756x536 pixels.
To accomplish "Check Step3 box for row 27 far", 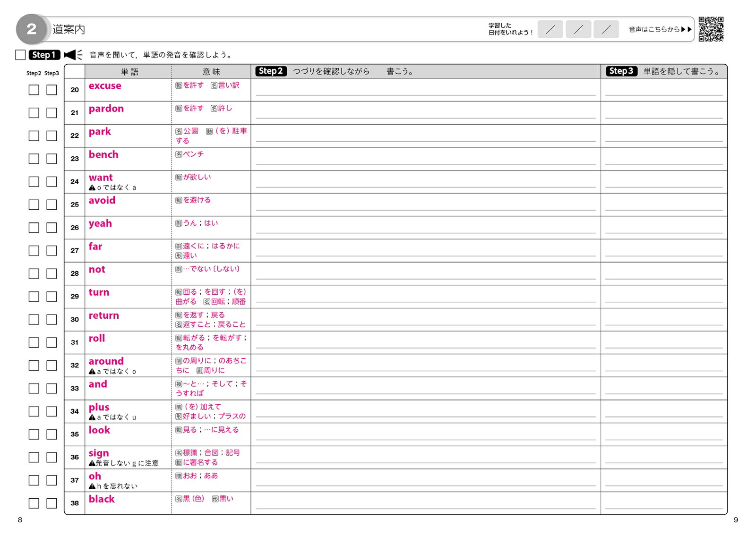I will click(52, 251).
